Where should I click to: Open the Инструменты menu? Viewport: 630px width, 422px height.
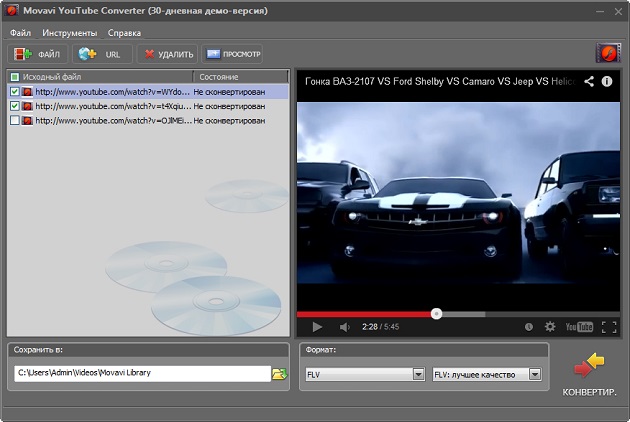(70, 33)
